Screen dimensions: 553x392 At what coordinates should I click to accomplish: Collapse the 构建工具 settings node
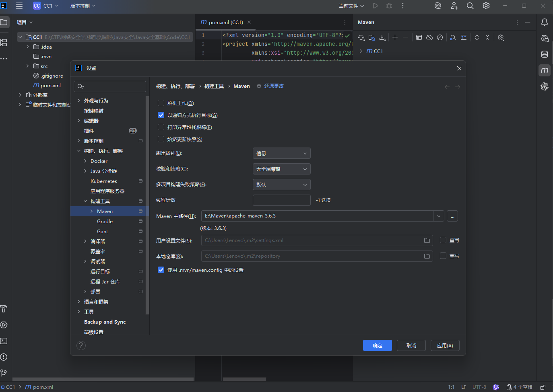(85, 201)
